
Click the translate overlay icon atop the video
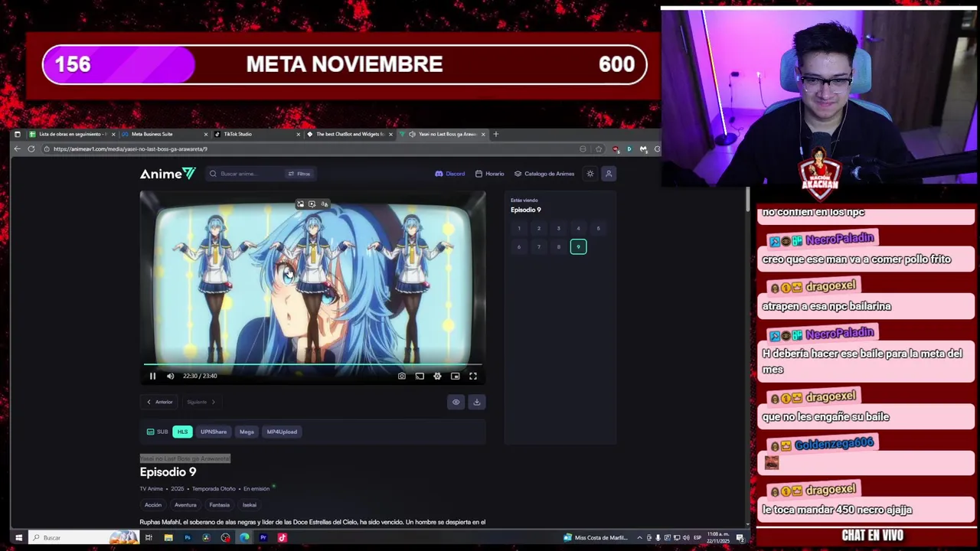pos(324,204)
